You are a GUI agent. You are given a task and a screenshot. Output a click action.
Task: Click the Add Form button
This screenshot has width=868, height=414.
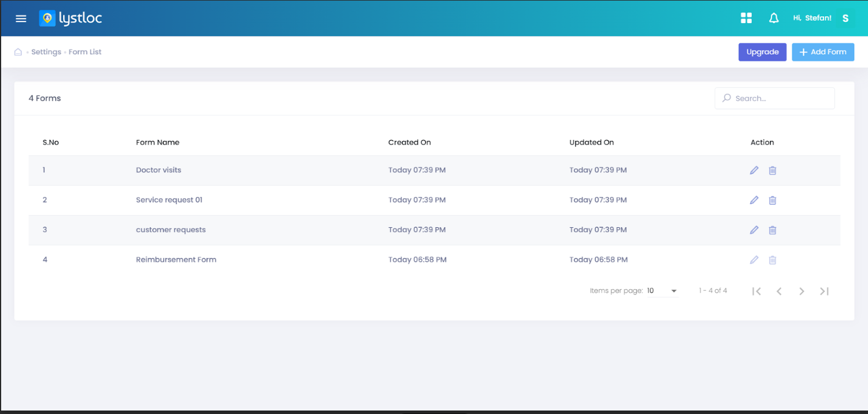[822, 52]
